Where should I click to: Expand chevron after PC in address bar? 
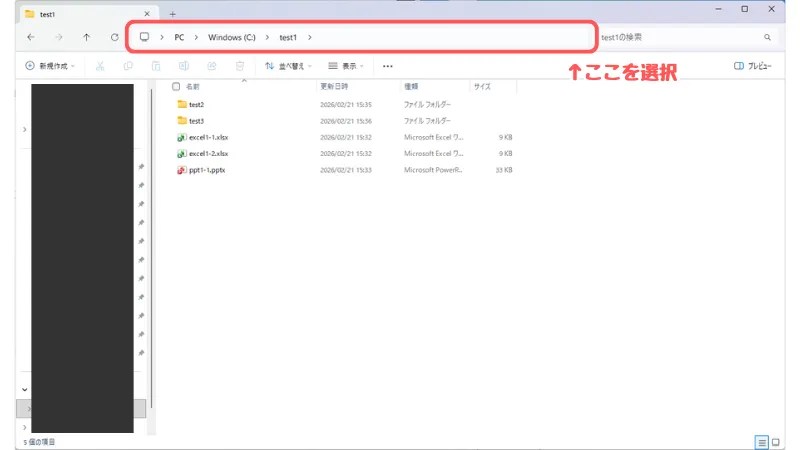[x=196, y=37]
